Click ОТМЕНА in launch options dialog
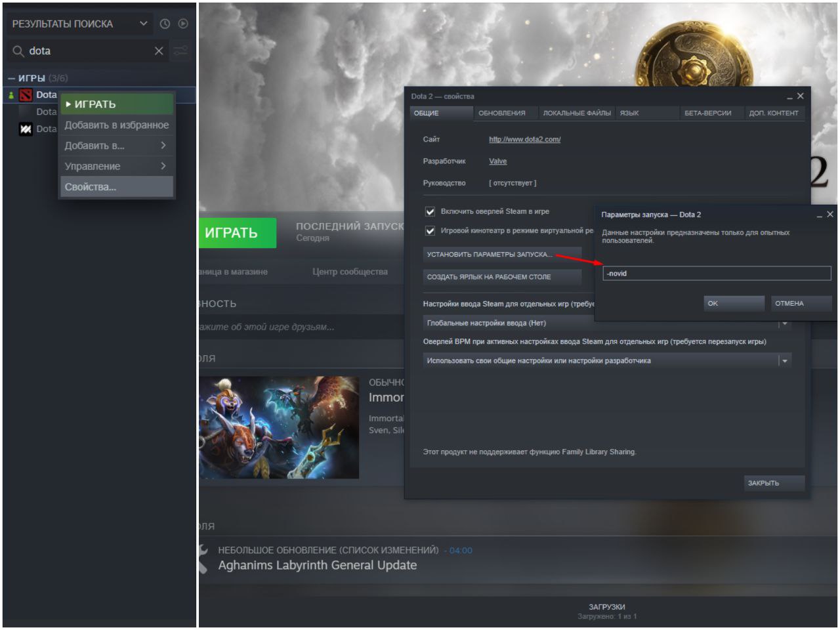 (801, 303)
